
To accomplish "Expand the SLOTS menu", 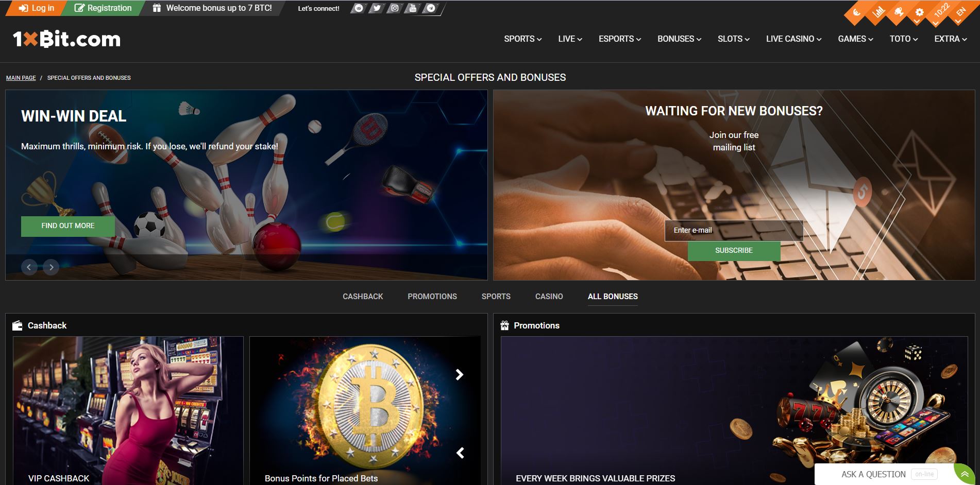I will point(733,39).
